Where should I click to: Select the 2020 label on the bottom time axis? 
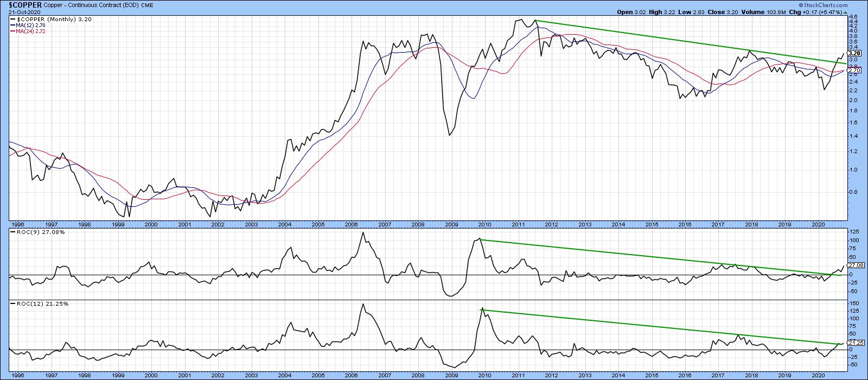(x=818, y=375)
